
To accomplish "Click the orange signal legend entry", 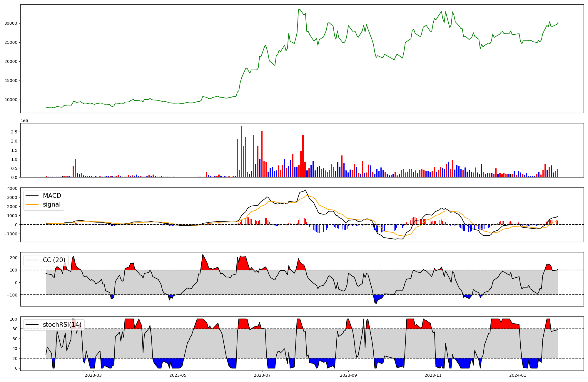I will point(51,205).
